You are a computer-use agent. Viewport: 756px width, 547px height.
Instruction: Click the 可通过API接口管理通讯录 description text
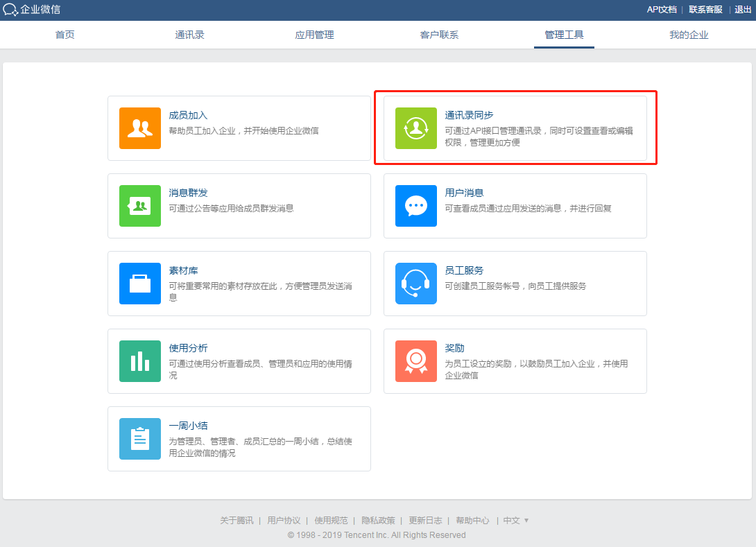(x=539, y=137)
